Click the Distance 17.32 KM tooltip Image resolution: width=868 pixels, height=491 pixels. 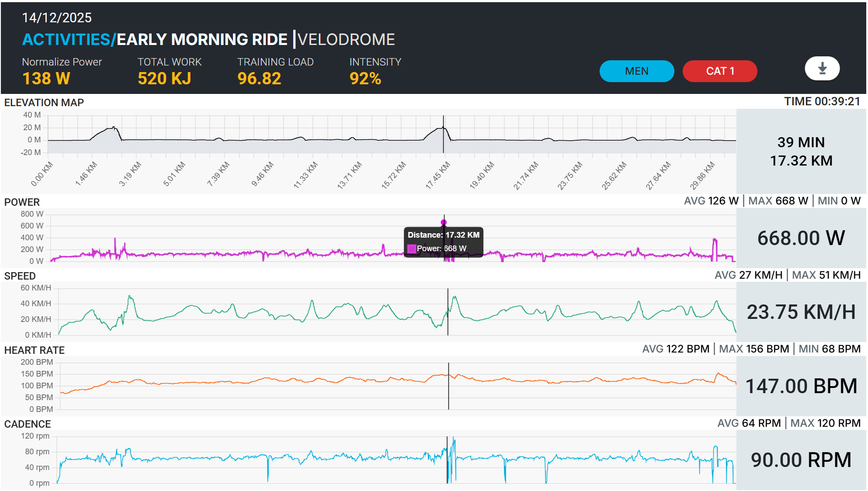pos(443,242)
